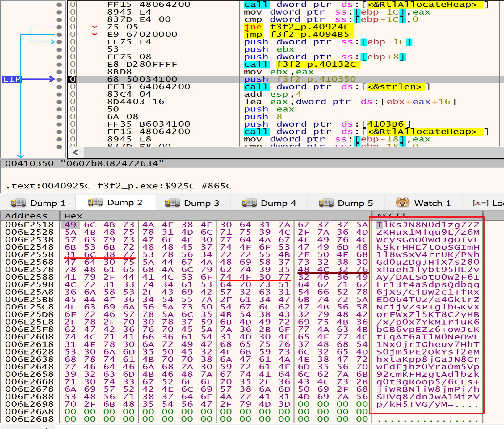The width and height of the screenshot is (504, 429).
Task: Click the Hex column header
Action: [73, 216]
